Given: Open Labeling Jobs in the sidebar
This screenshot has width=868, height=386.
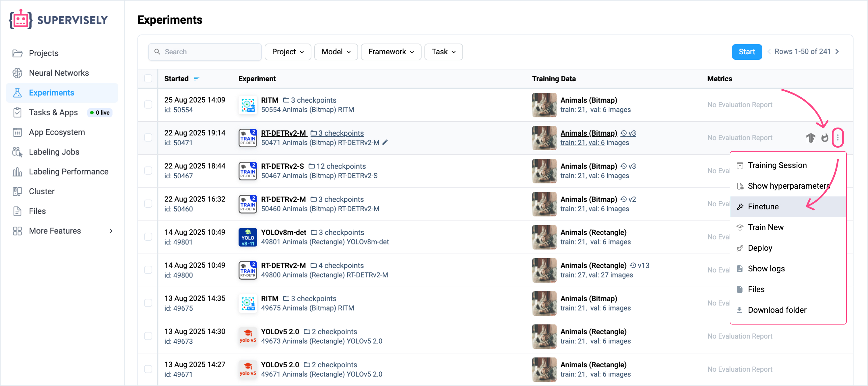Looking at the screenshot, I should 54,152.
